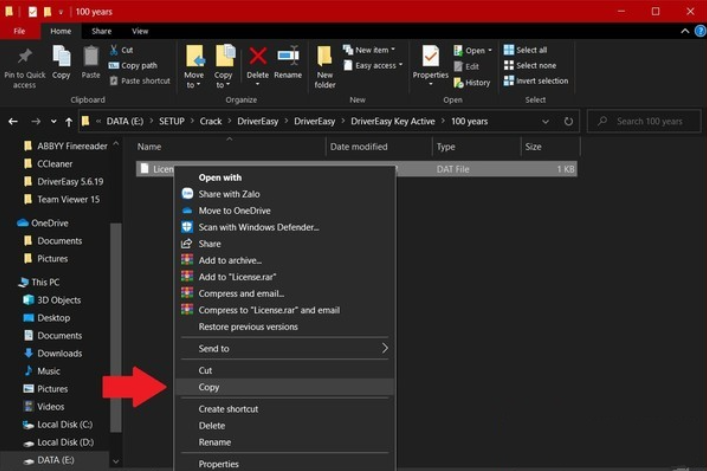
Task: Click Select none in ribbon
Action: pos(530,65)
